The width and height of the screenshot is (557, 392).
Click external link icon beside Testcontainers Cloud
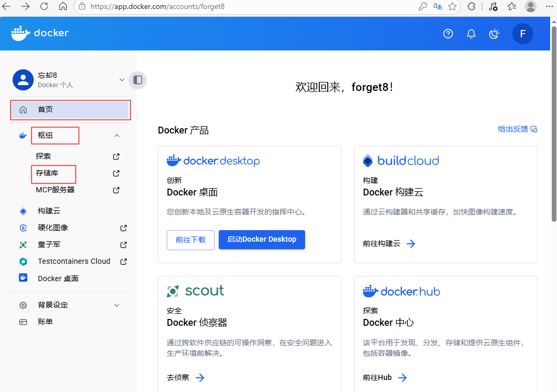click(124, 262)
